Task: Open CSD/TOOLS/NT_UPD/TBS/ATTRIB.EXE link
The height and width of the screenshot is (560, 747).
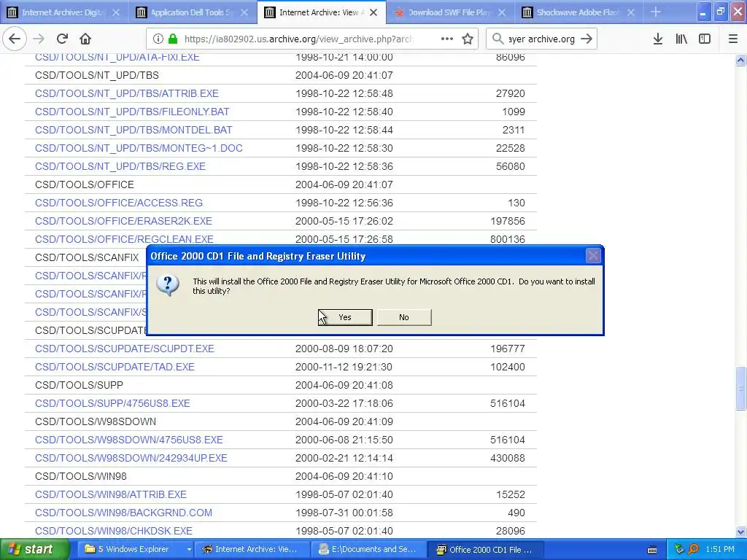Action: click(x=127, y=93)
